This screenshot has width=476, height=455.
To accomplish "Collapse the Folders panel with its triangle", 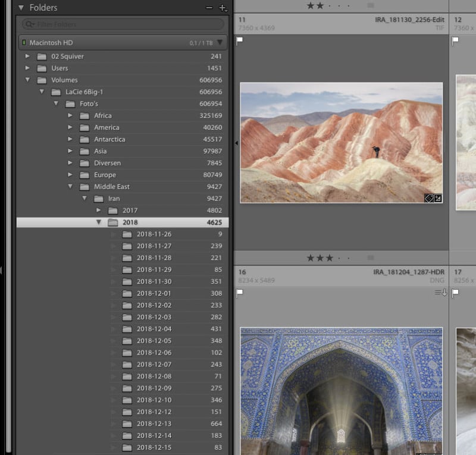I will tap(21, 8).
